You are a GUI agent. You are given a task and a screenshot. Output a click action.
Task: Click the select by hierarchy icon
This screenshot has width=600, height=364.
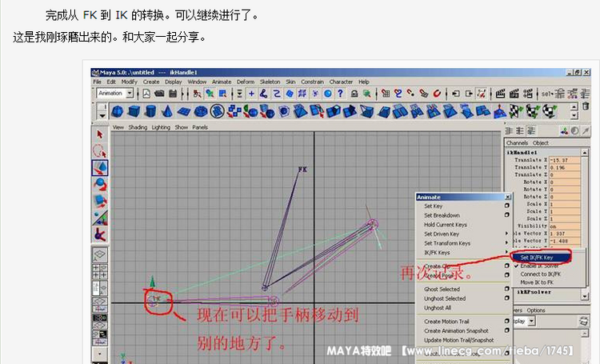click(197, 94)
